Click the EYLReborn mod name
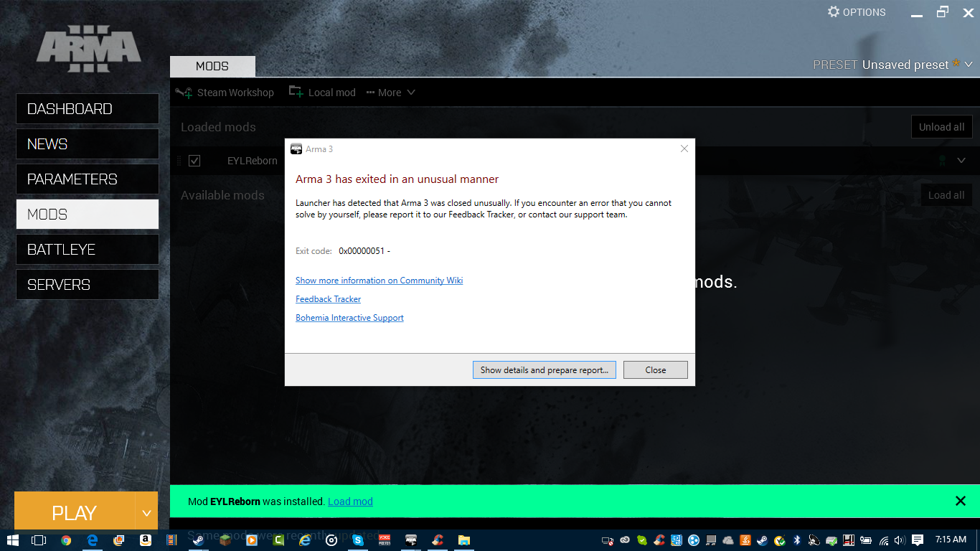The width and height of the screenshot is (980, 551). [x=253, y=161]
